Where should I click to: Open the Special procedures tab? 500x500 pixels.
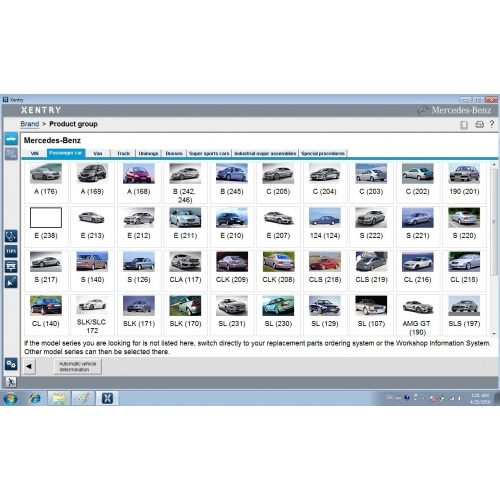point(323,153)
